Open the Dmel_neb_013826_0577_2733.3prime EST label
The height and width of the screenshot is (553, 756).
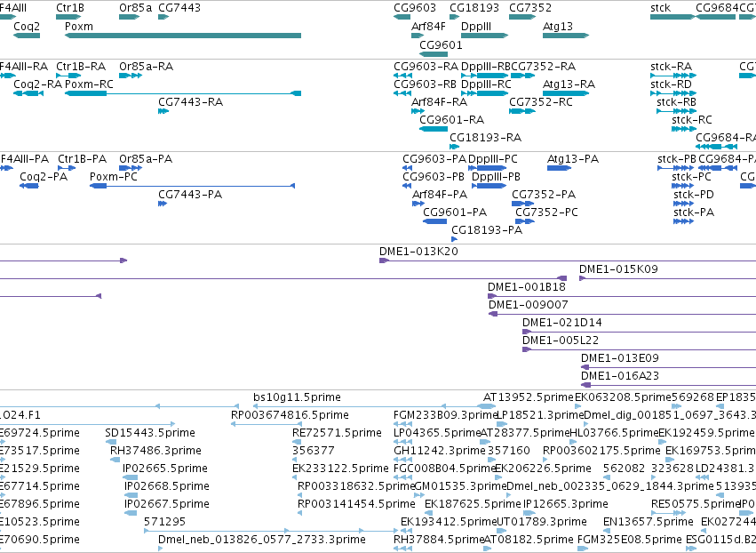tap(262, 541)
